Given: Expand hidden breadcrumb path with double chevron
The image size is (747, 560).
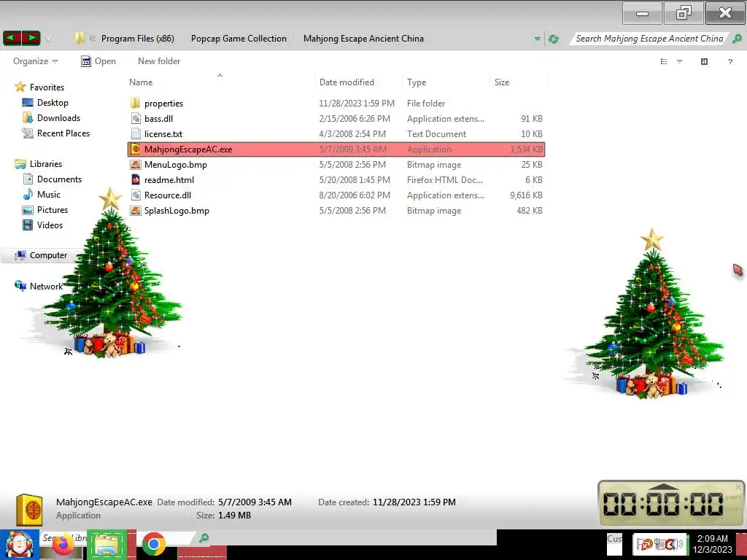Looking at the screenshot, I should [x=93, y=39].
